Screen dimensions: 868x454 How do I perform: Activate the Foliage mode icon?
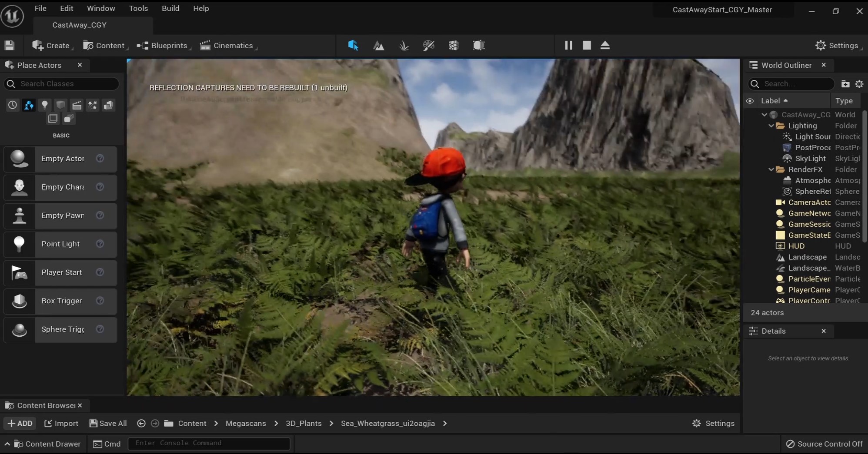pyautogui.click(x=404, y=45)
